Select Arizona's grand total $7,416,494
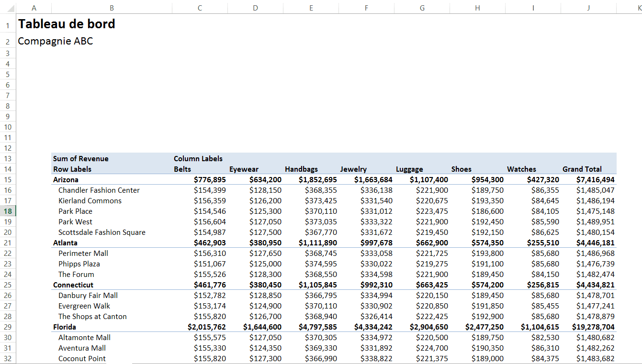 (595, 179)
